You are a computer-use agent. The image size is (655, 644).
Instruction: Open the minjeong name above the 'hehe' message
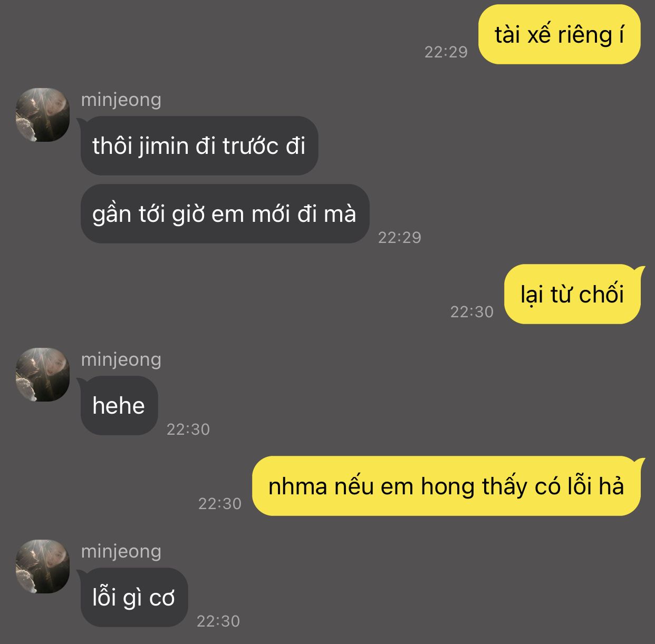tap(121, 359)
